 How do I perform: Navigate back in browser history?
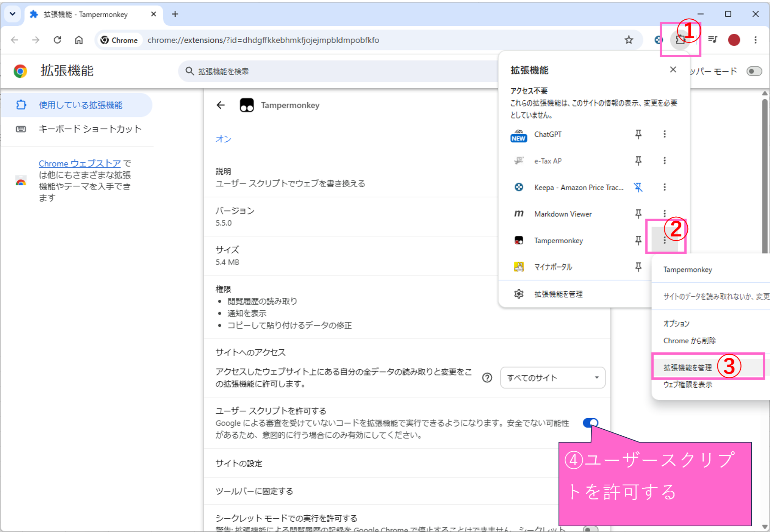point(14,40)
